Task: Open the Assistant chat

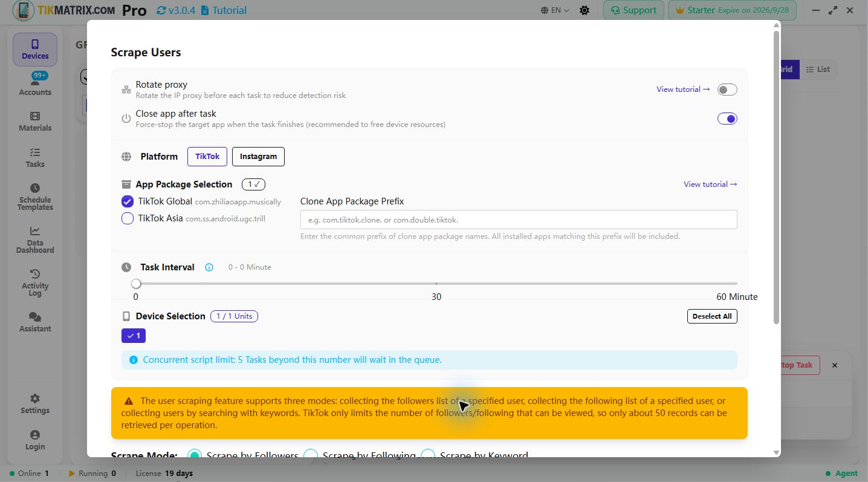Action: [x=35, y=322]
